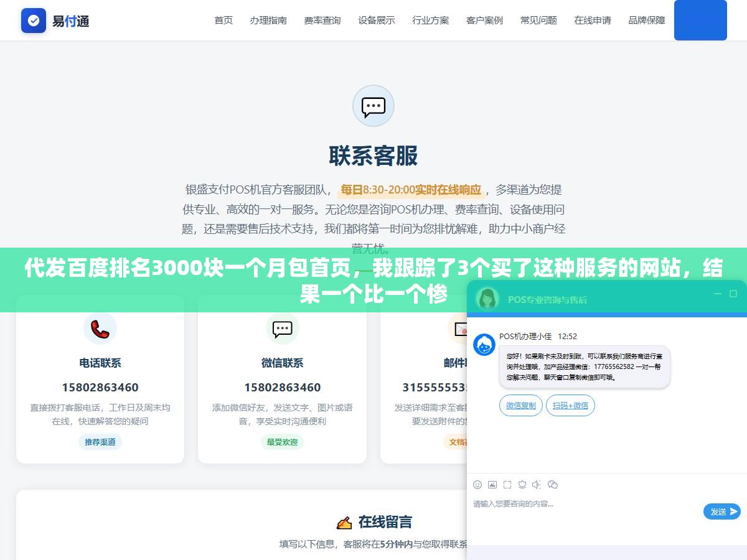The image size is (747, 560).
Task: Click the chat icon in 微信联系 card
Action: pyautogui.click(x=283, y=328)
